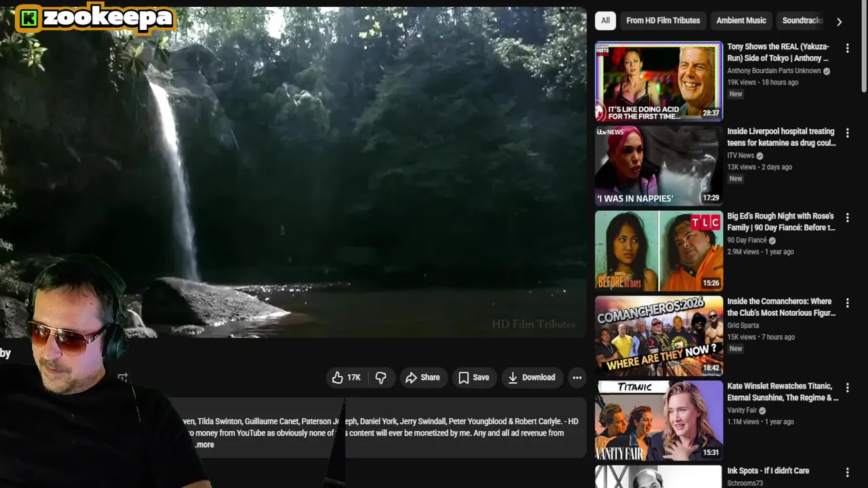Image resolution: width=868 pixels, height=488 pixels.
Task: Click the dislike thumbs-down icon
Action: click(x=381, y=378)
